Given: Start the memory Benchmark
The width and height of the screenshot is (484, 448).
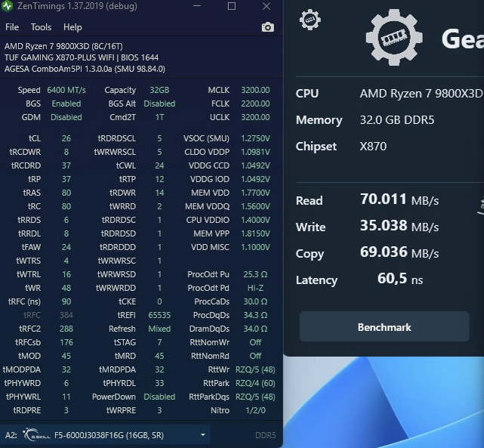Looking at the screenshot, I should pyautogui.click(x=384, y=326).
